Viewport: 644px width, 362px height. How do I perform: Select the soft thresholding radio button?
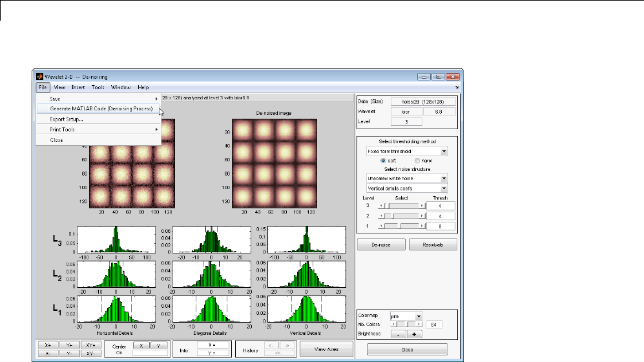384,160
